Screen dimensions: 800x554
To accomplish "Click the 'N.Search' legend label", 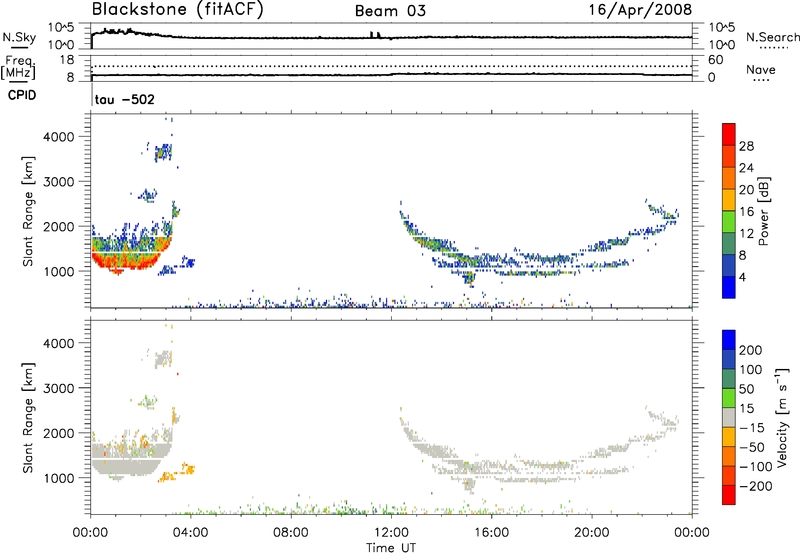I will [772, 37].
